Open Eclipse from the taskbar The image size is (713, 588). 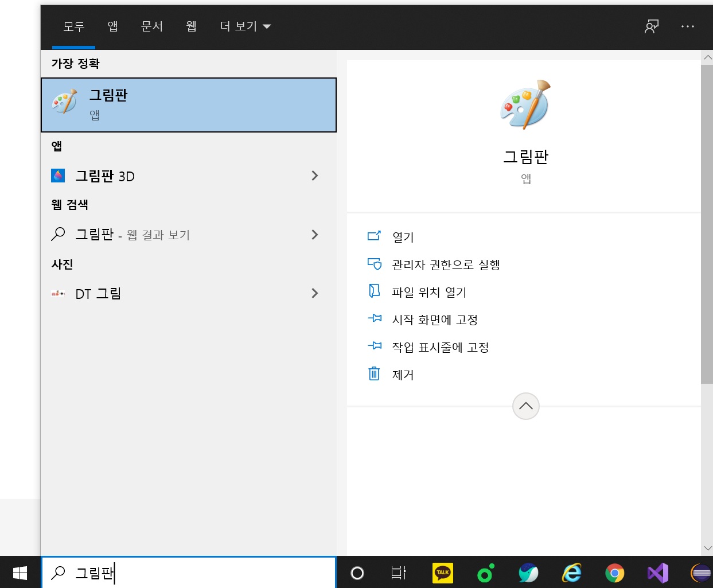click(x=701, y=573)
